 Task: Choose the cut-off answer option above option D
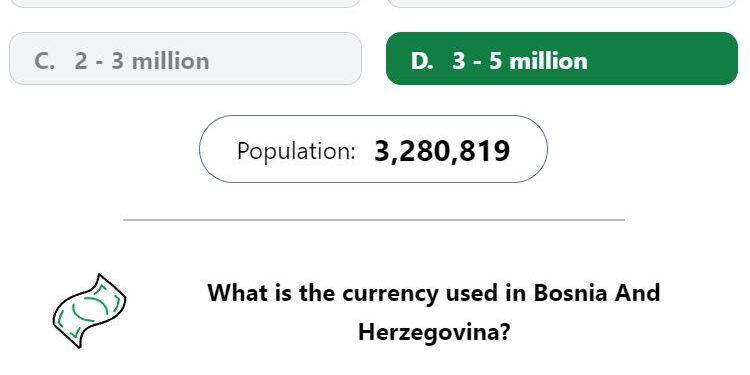(562, 3)
